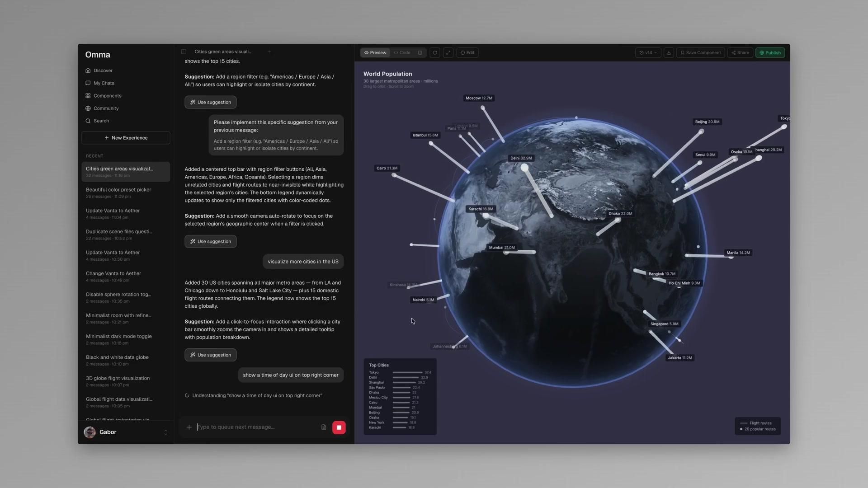Click the download icon in toolbar
Screen dimensions: 868x488
click(669, 53)
